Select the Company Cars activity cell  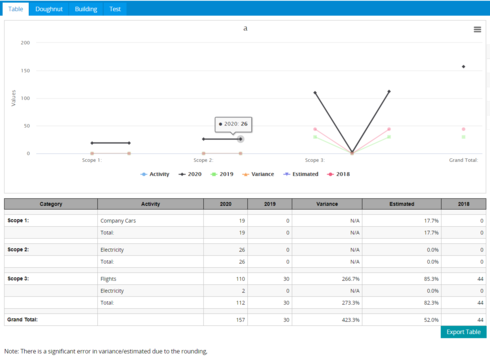[150, 221]
